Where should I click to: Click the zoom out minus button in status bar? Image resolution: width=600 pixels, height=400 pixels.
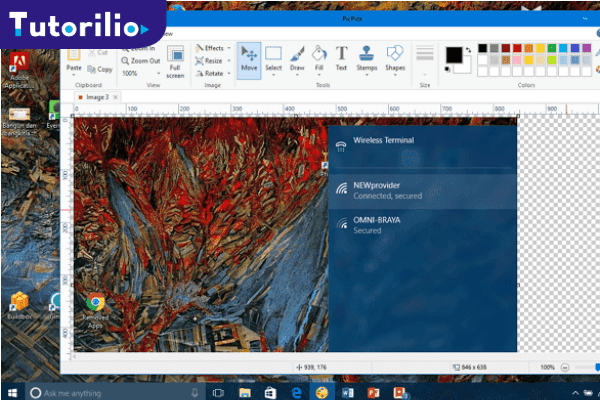[x=565, y=367]
